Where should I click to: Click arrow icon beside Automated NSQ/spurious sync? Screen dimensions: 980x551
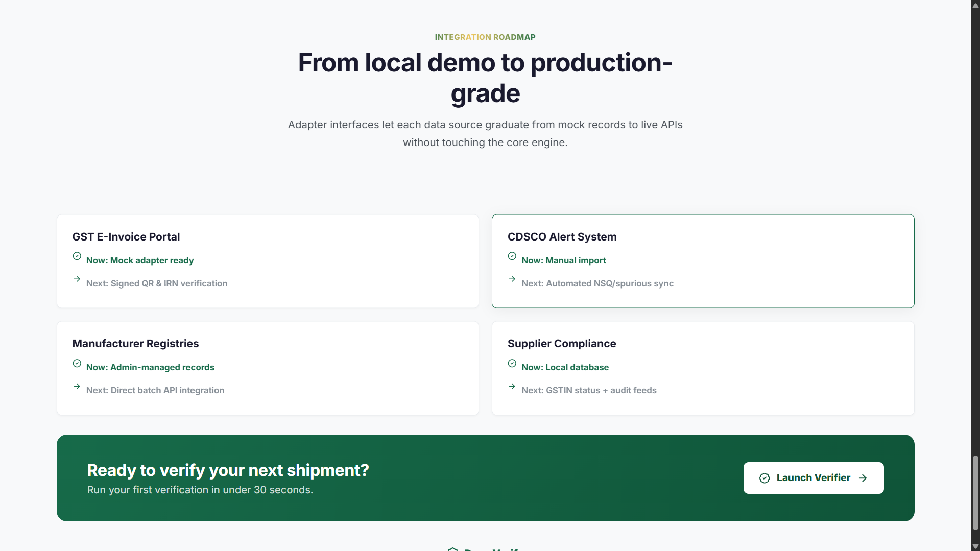coord(512,279)
